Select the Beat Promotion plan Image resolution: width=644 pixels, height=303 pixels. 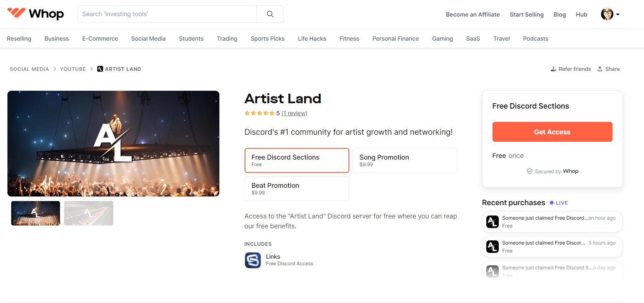coord(297,189)
